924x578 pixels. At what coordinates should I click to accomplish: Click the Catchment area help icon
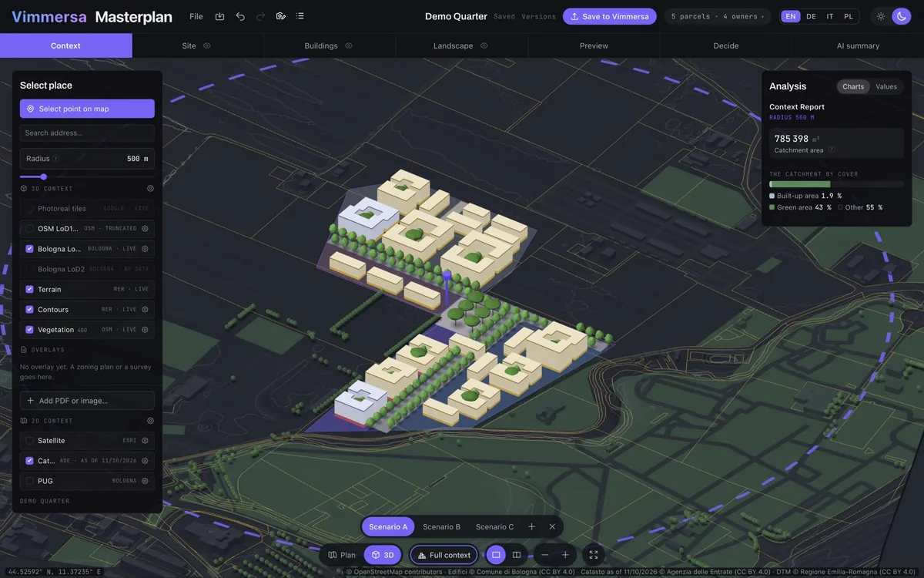tap(831, 150)
